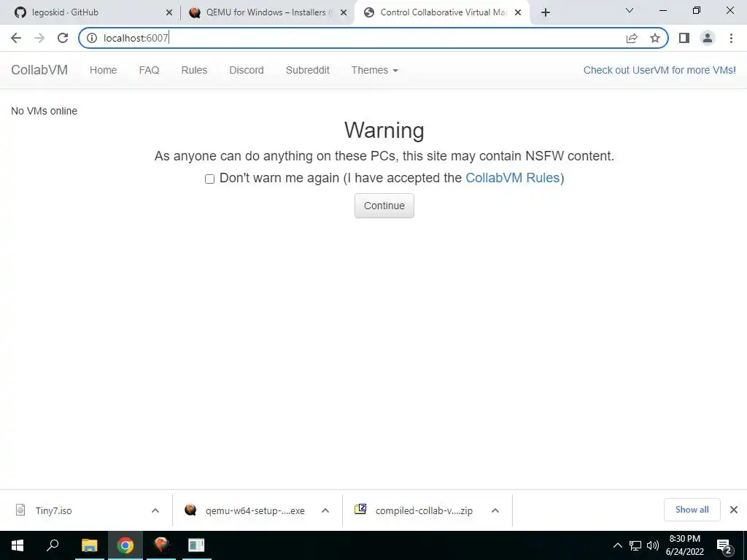View site information icon in address bar
The image size is (747, 560).
pos(92,38)
